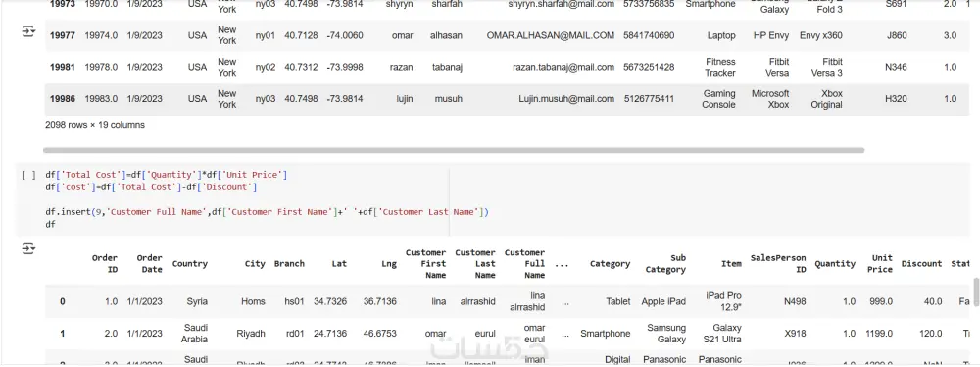Click the Lujin.musuh@mail.com email cell
980x367 pixels.
tap(566, 99)
